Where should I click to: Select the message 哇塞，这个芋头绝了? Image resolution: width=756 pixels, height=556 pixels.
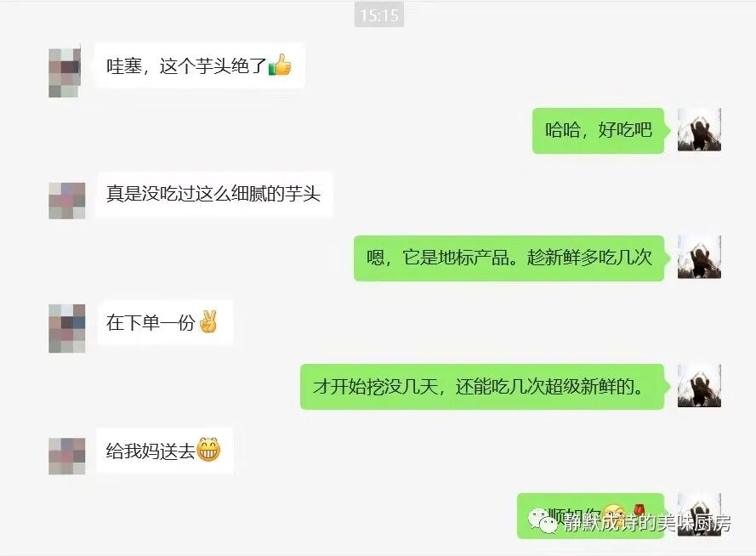[x=199, y=65]
